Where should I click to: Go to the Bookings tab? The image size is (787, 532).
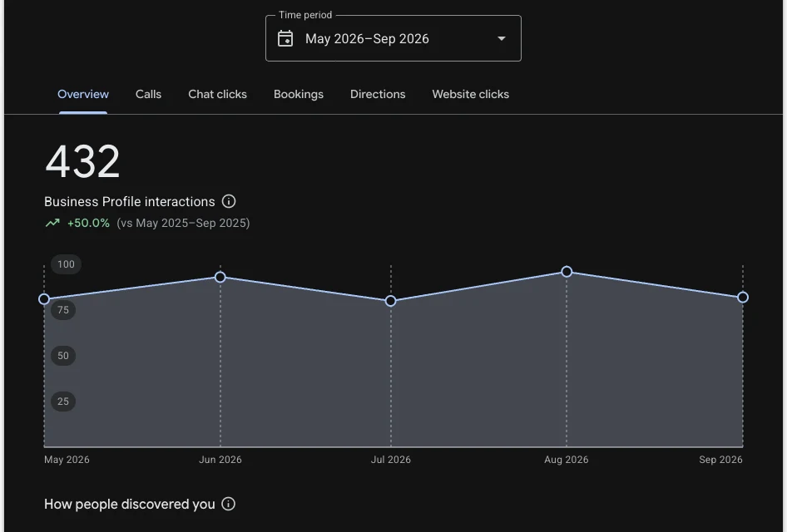(298, 94)
